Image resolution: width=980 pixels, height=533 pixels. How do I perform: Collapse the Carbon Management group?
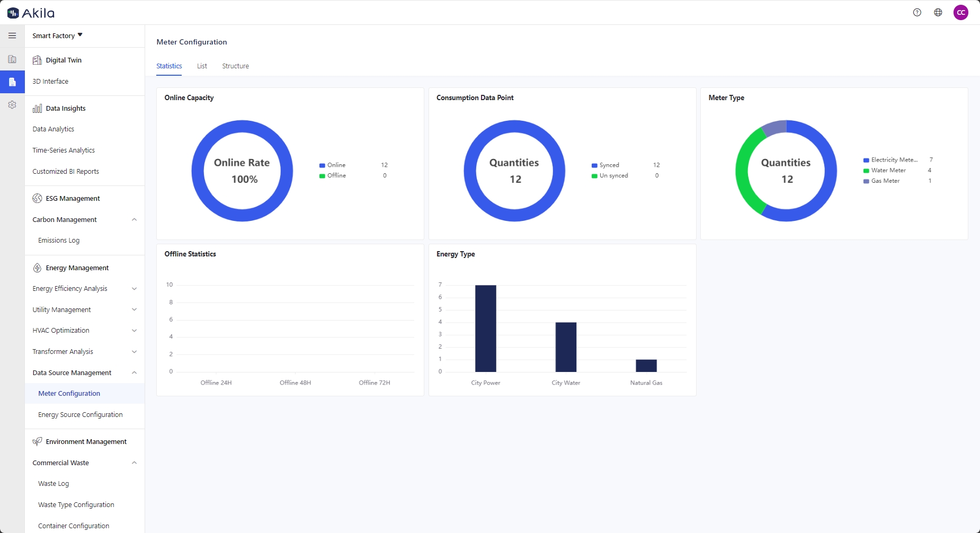(134, 219)
